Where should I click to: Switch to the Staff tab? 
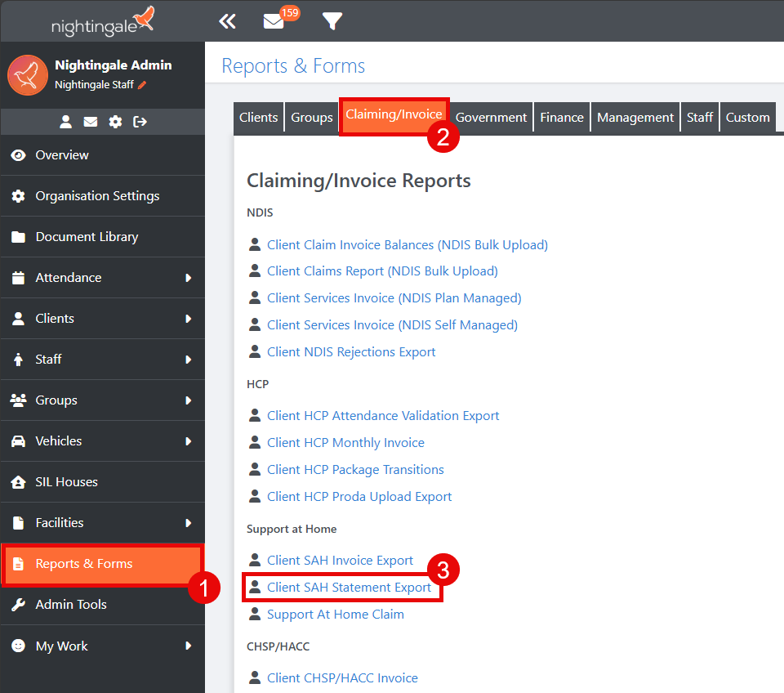[x=700, y=118]
